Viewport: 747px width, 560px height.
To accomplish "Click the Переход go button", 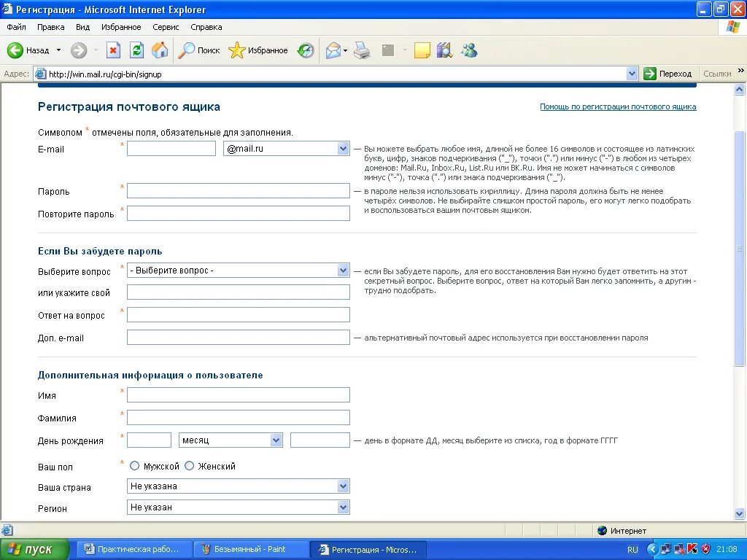I will 667,74.
